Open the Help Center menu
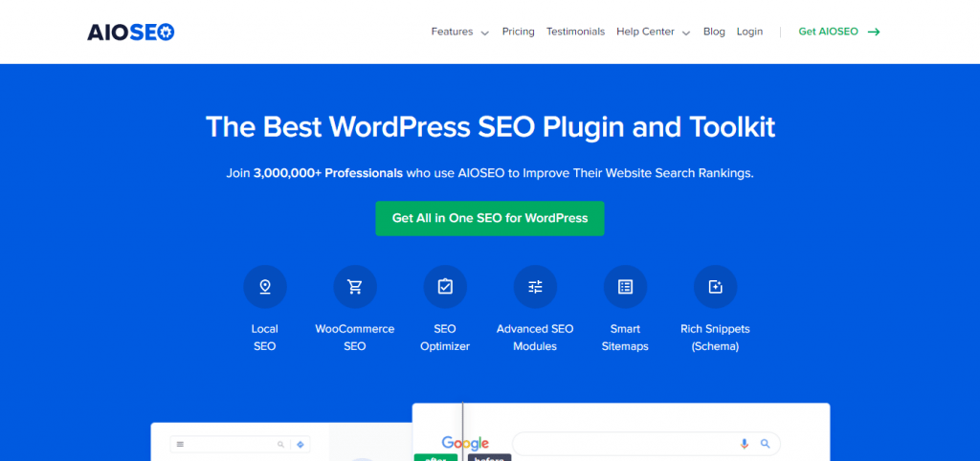 click(x=645, y=32)
